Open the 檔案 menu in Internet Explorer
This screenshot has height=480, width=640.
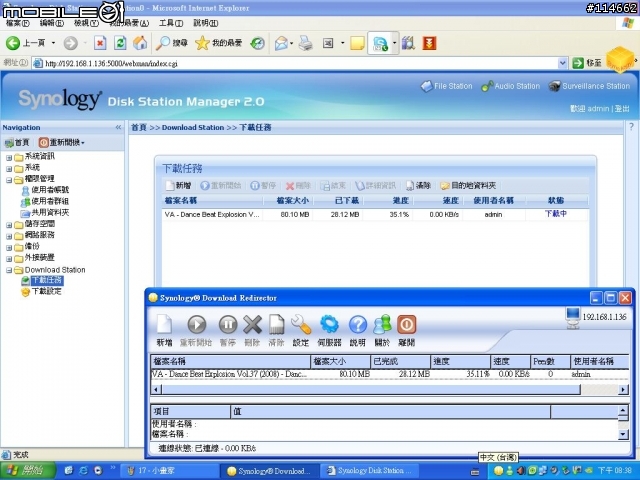pyautogui.click(x=18, y=23)
